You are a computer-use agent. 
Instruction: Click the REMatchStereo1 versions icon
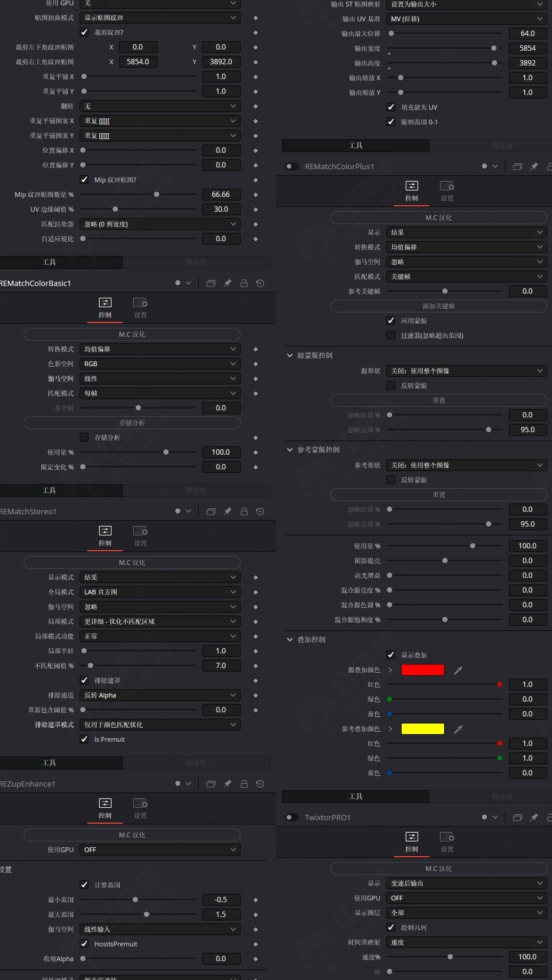211,511
